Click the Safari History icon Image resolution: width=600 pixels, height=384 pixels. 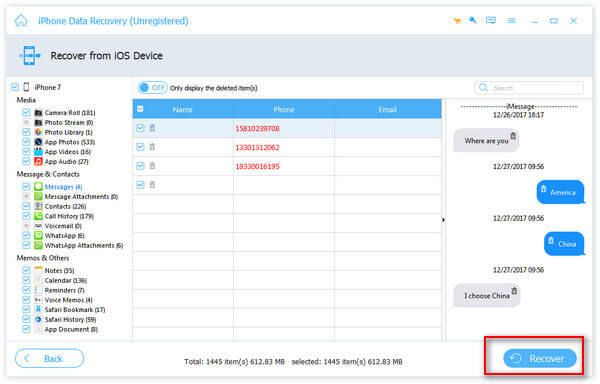point(38,319)
